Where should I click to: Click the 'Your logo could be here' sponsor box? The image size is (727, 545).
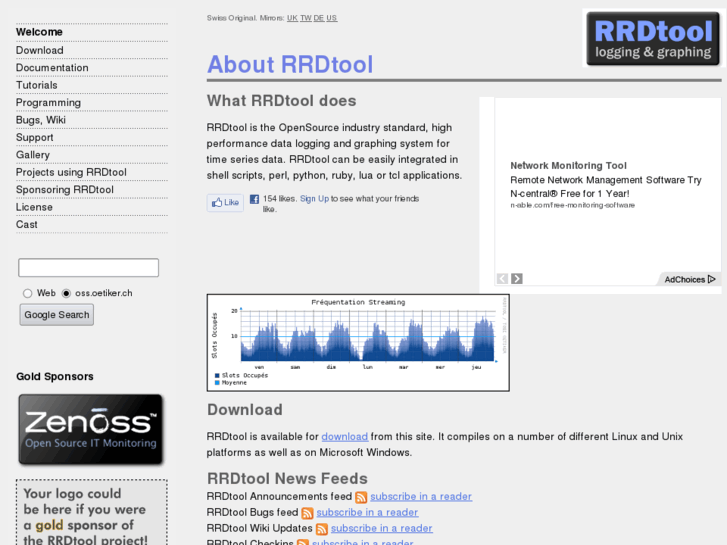click(92, 513)
